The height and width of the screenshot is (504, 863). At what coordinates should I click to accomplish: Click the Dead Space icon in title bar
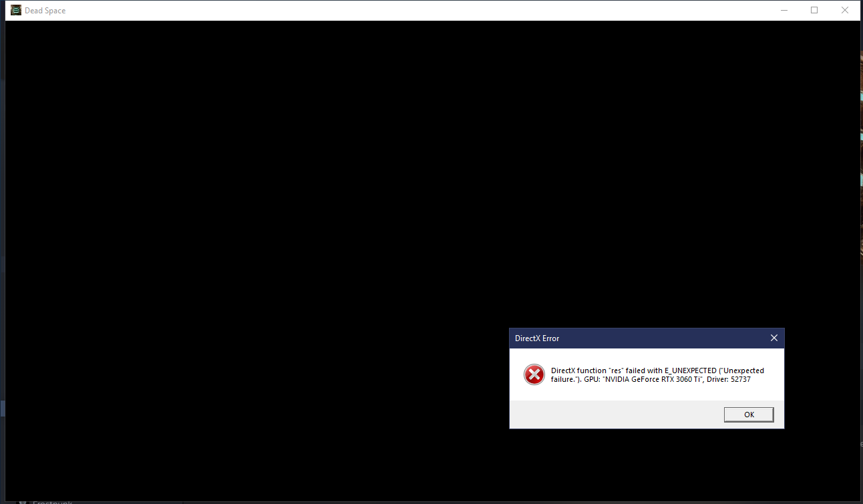click(x=16, y=10)
